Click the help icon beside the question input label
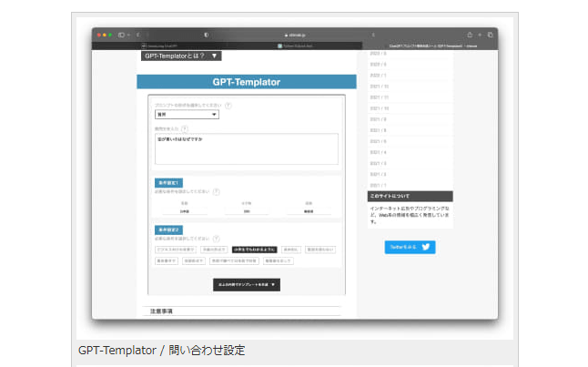Viewport: 588px width, 367px height. [x=185, y=129]
